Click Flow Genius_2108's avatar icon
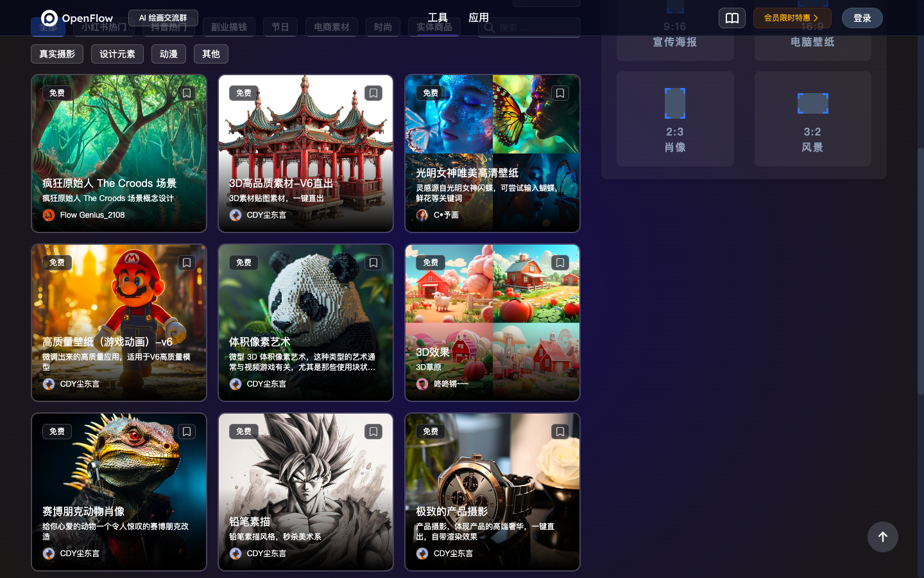This screenshot has height=578, width=924. click(49, 215)
